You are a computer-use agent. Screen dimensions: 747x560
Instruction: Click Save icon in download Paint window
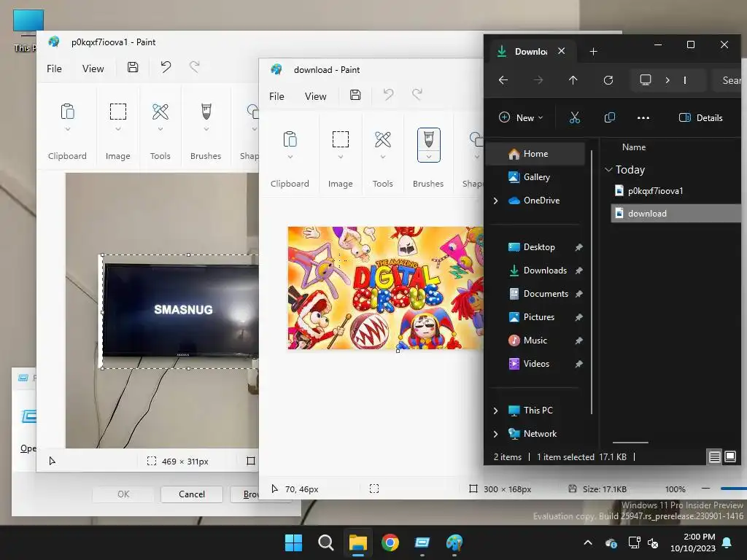click(355, 95)
